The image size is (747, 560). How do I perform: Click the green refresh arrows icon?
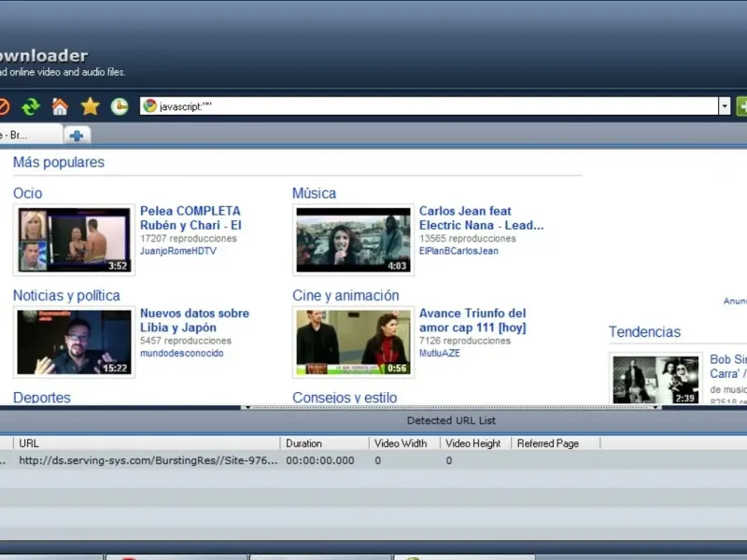(31, 106)
